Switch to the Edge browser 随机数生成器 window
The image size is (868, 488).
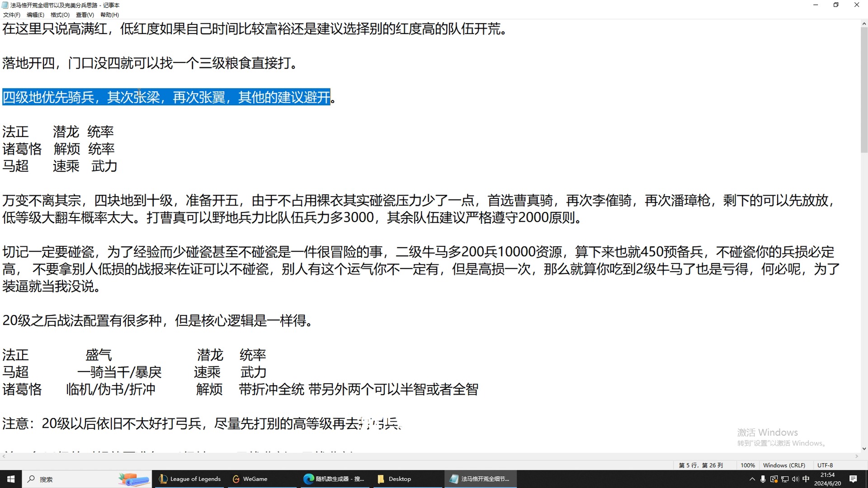tap(335, 479)
